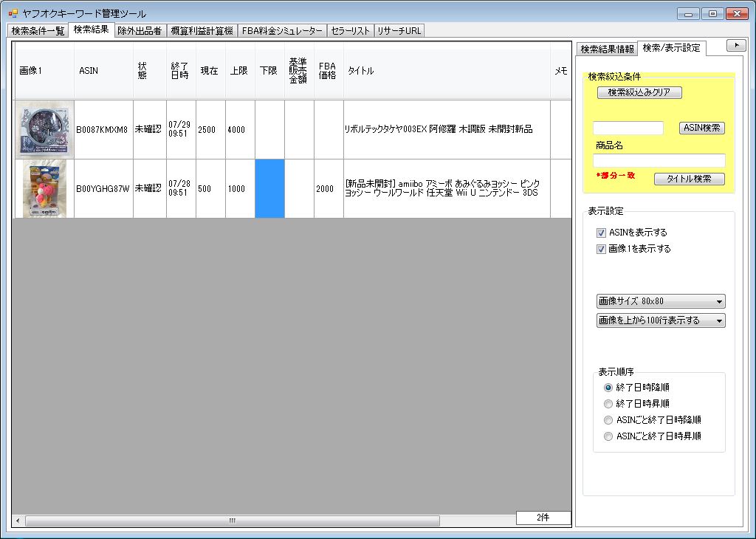The image size is (756, 539).
Task: Open the 画像を上から100行表示する dropdown
Action: (661, 320)
